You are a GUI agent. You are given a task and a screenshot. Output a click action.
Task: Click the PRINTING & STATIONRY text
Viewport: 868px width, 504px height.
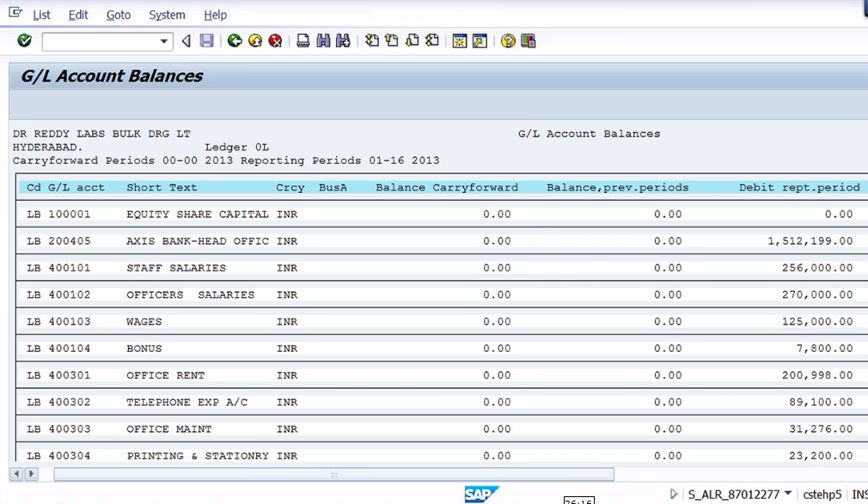198,456
